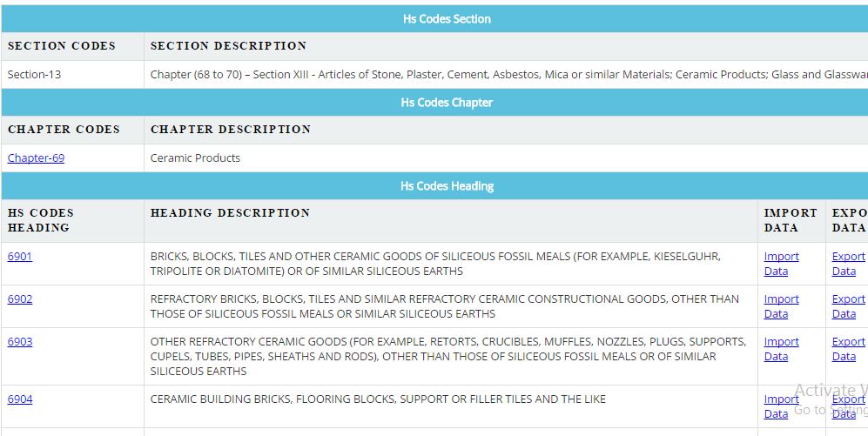View Export Data for heading 6902
The image size is (868, 436).
(x=848, y=306)
